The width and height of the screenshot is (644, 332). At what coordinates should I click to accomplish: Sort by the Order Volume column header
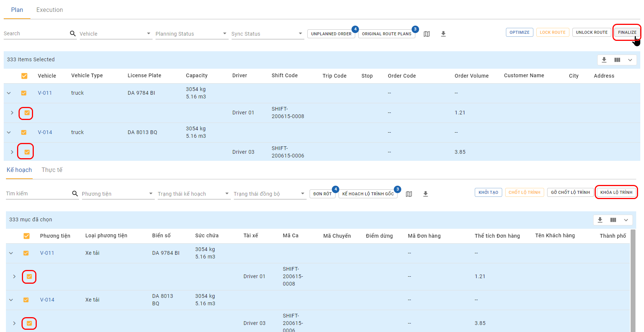click(471, 76)
